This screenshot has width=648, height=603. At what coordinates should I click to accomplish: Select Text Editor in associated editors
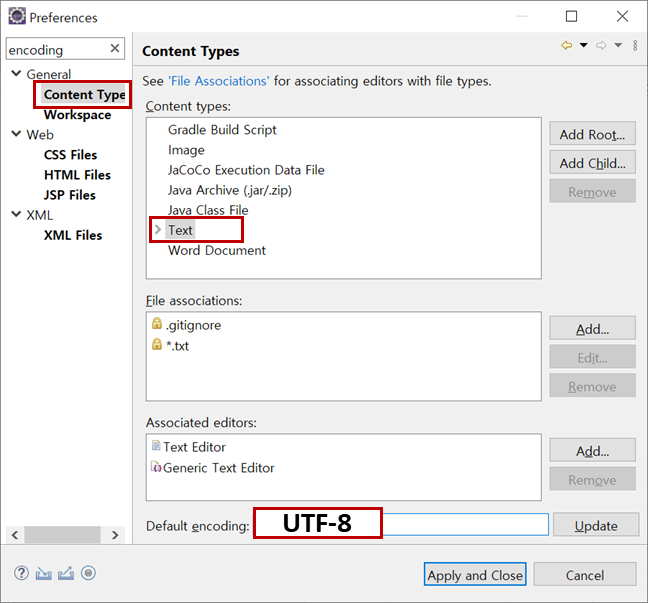click(x=194, y=447)
